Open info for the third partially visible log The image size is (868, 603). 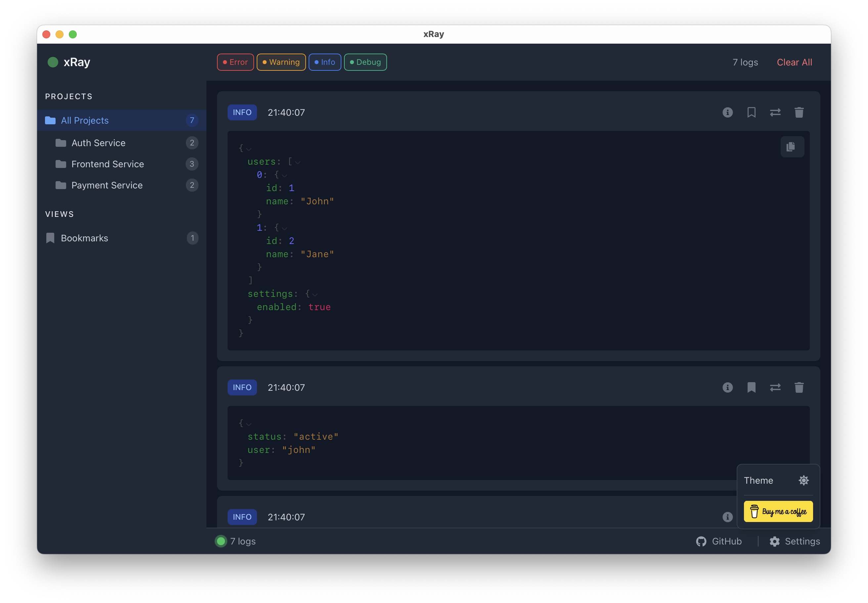pos(727,517)
